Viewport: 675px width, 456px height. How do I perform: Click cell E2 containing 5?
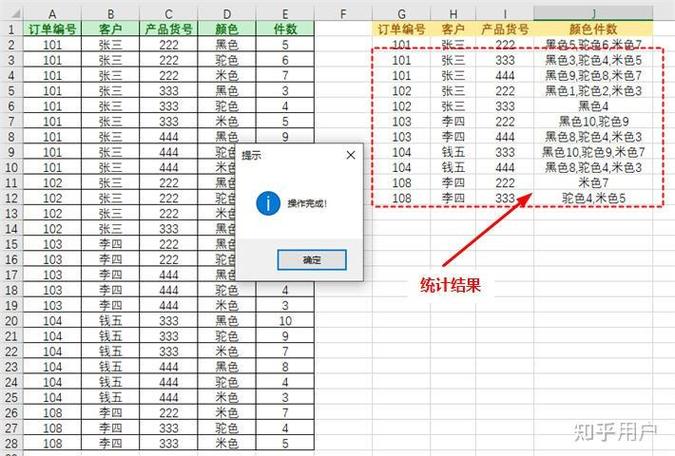click(x=285, y=45)
